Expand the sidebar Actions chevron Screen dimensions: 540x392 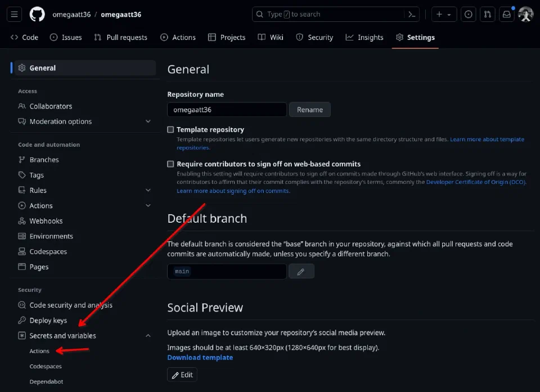click(148, 205)
